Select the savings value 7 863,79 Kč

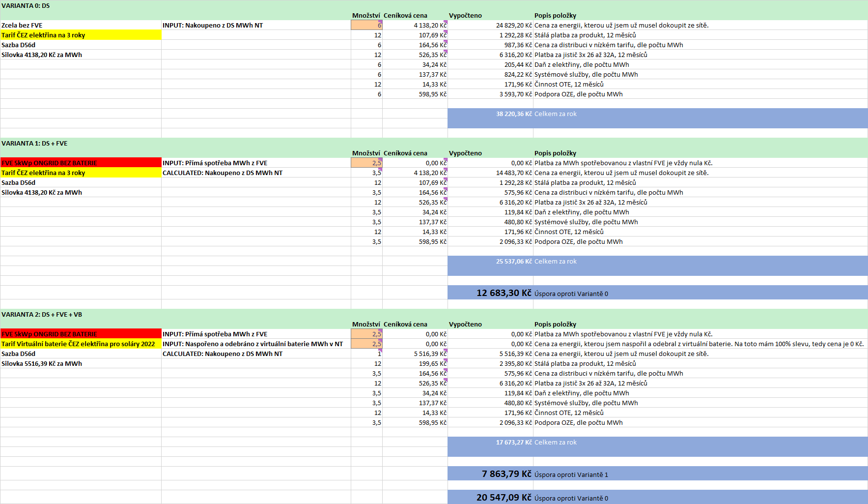point(490,474)
